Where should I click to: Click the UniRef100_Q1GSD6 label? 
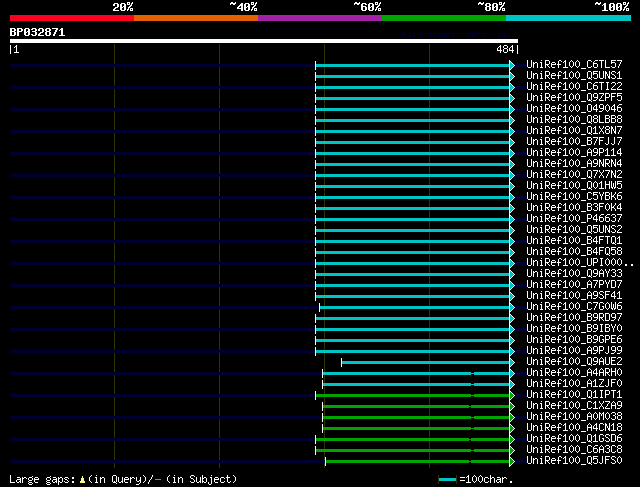click(x=574, y=439)
